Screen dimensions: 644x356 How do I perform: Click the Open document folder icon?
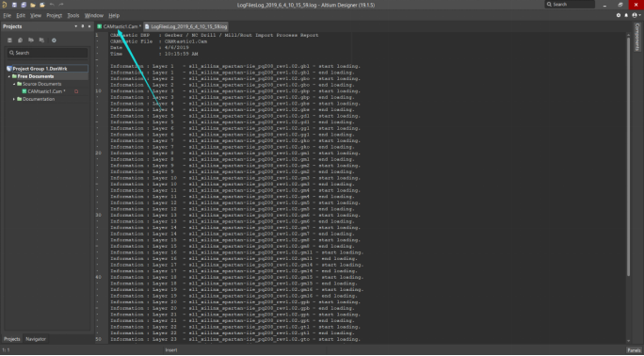tap(33, 5)
